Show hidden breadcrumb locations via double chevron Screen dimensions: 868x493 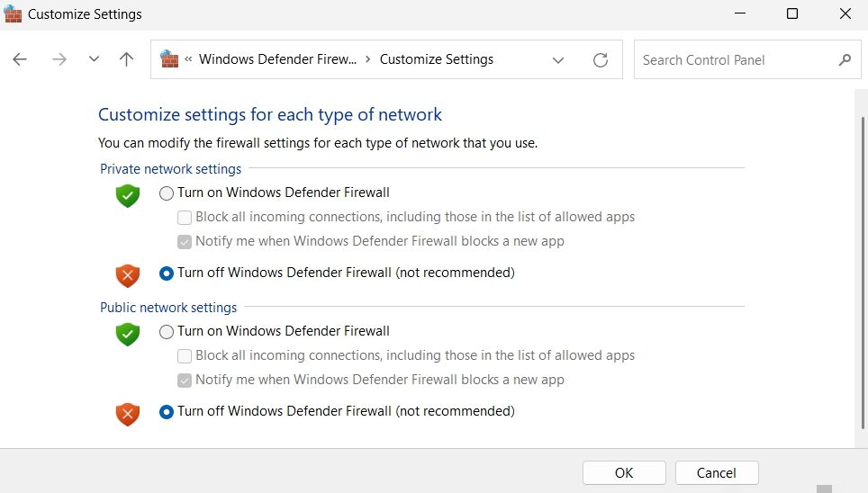click(x=188, y=59)
